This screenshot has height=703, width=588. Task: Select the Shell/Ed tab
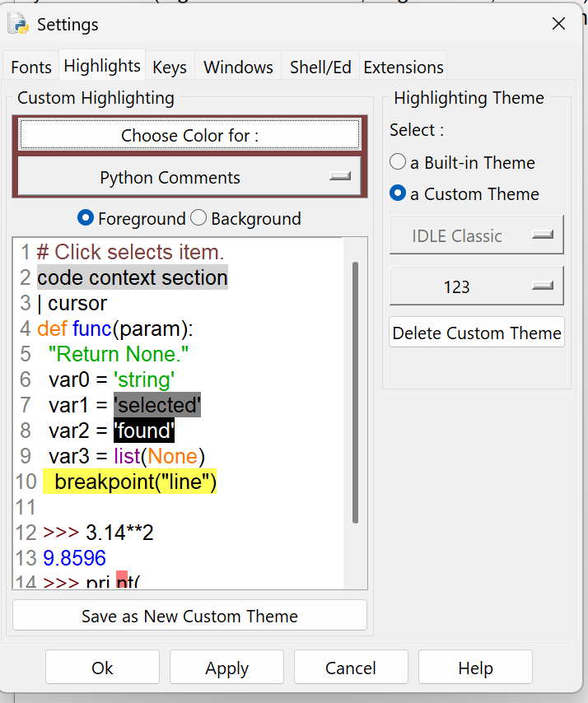[x=320, y=68]
